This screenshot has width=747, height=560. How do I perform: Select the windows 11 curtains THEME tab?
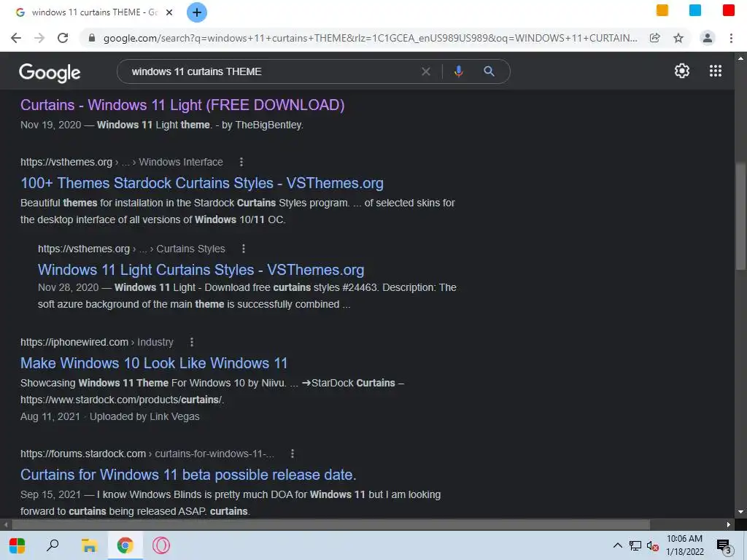[x=94, y=12]
